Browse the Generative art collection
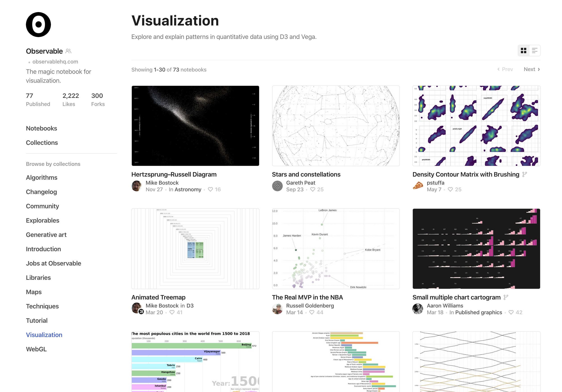562x392 pixels. point(46,235)
